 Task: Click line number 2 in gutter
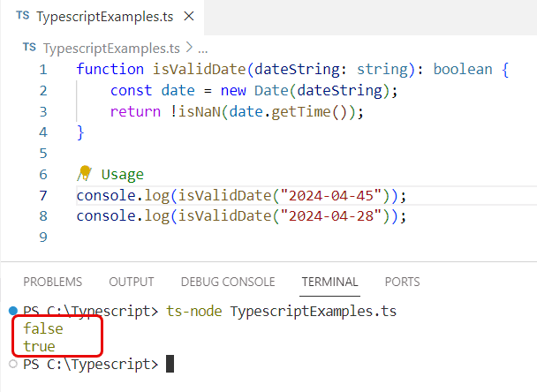coord(43,91)
